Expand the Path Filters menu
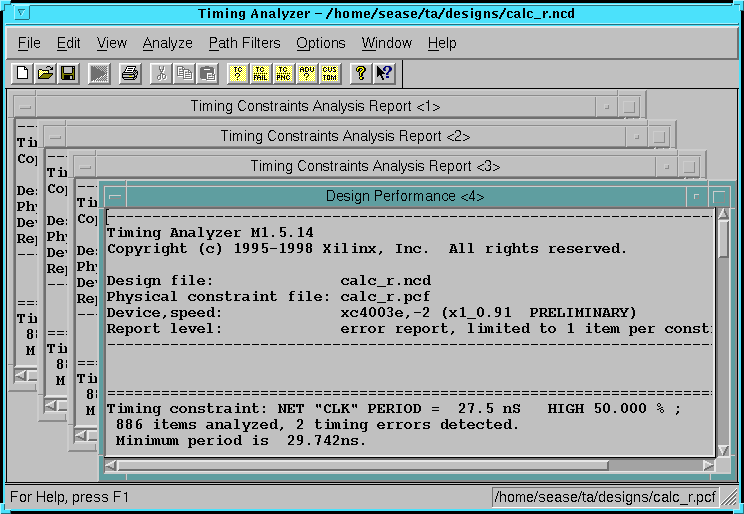The width and height of the screenshot is (744, 514). click(244, 43)
